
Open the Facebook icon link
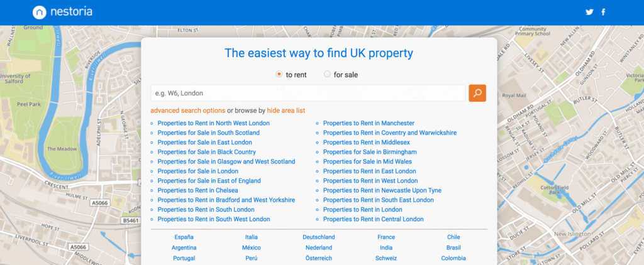tap(603, 13)
